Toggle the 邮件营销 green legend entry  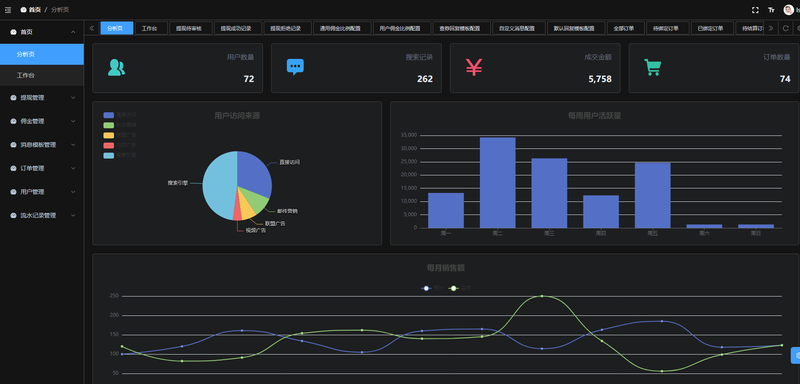coord(119,125)
